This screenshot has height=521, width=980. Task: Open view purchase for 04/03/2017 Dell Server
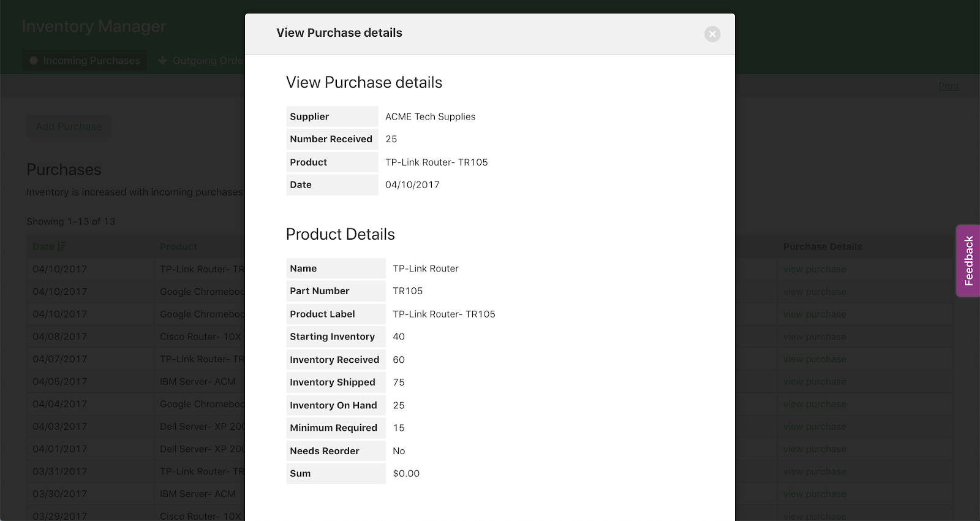click(x=814, y=427)
